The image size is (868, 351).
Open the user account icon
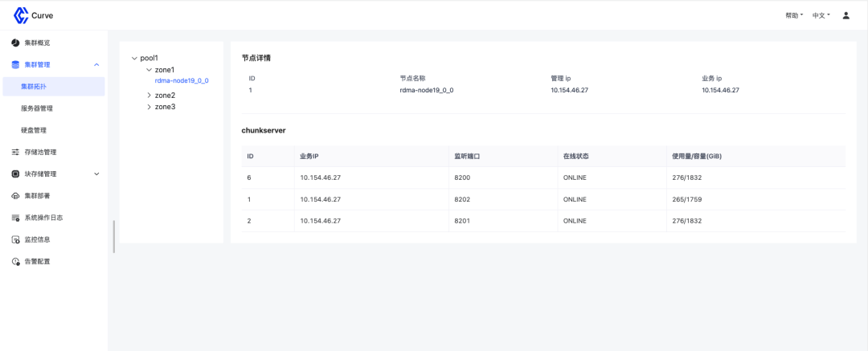845,15
